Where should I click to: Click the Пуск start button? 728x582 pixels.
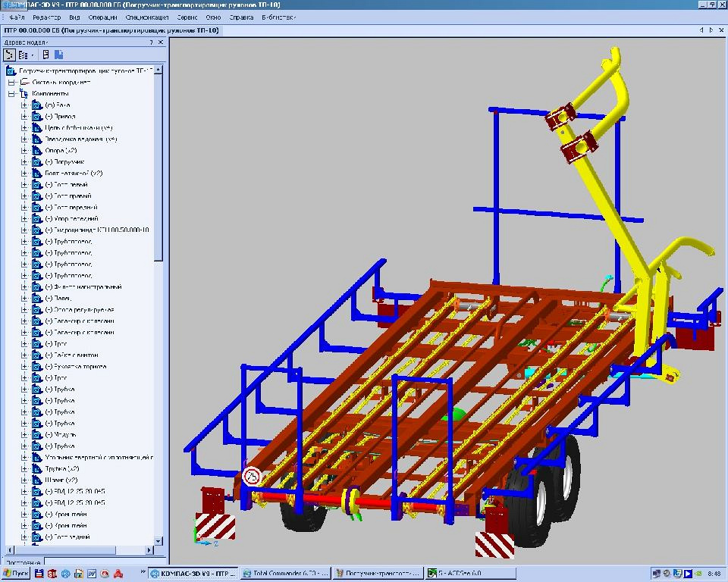coord(15,574)
